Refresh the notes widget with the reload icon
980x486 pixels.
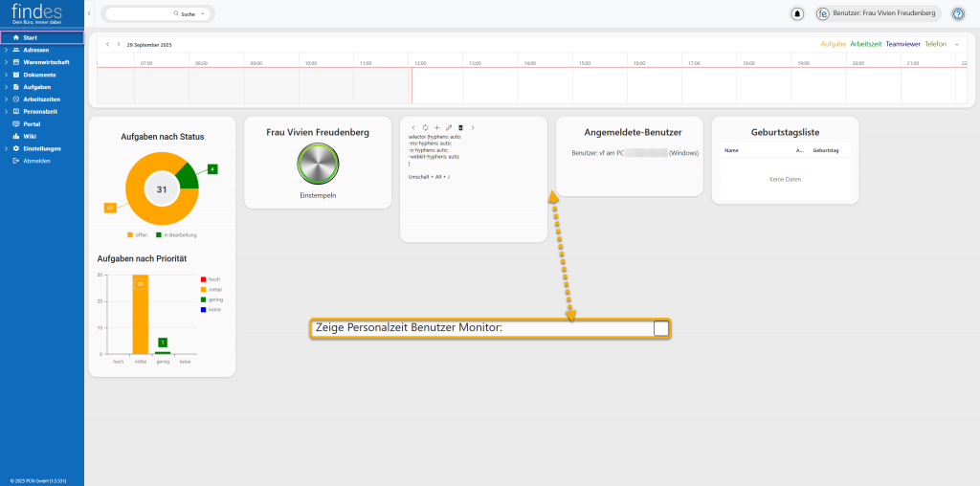coord(425,127)
